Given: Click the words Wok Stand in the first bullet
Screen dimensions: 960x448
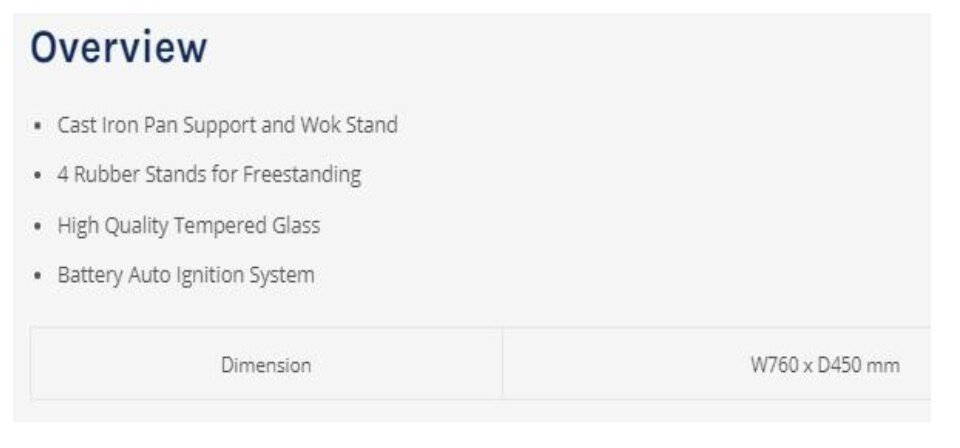Looking at the screenshot, I should [x=348, y=125].
